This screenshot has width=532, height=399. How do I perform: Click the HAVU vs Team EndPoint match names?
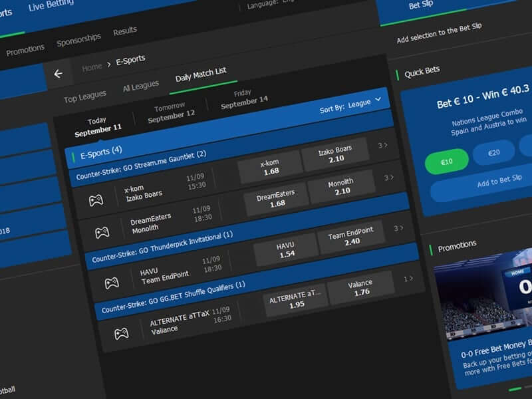[164, 275]
